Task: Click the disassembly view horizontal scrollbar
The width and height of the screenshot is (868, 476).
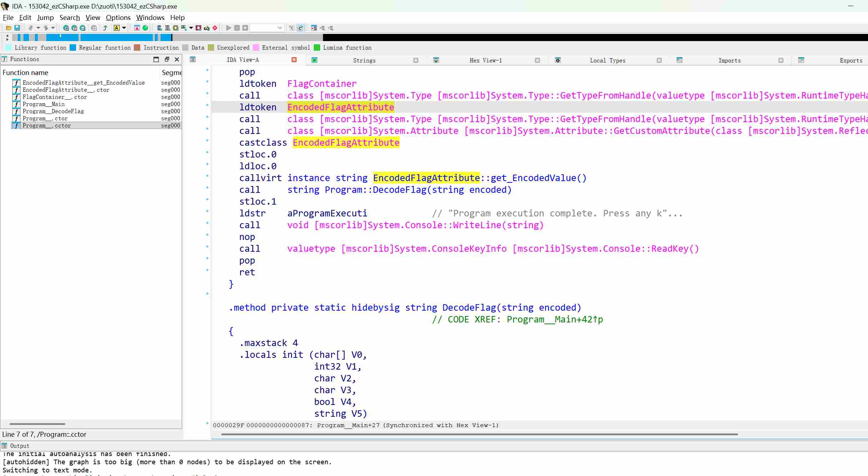Action: (x=479, y=434)
